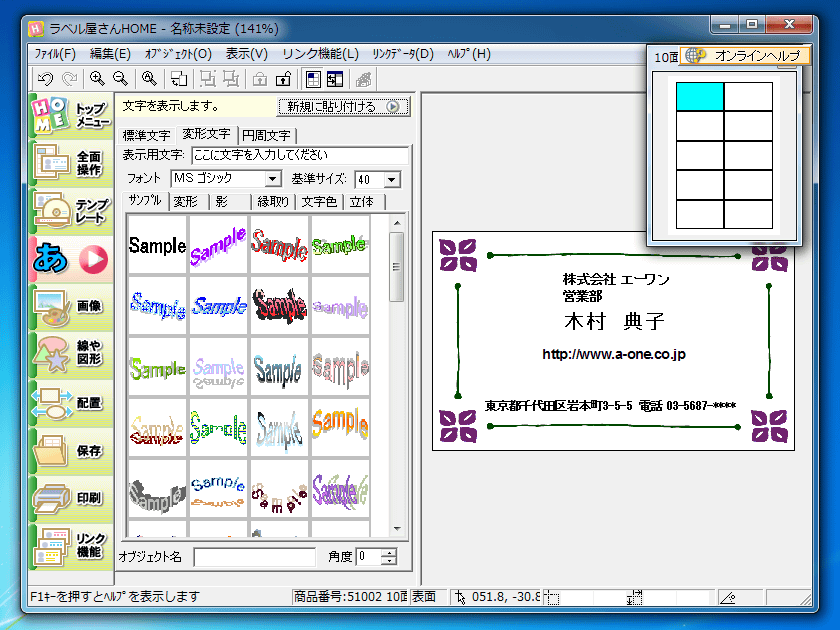The width and height of the screenshot is (840, 630).
Task: Open the ファイル(F) menu
Action: tap(55, 54)
